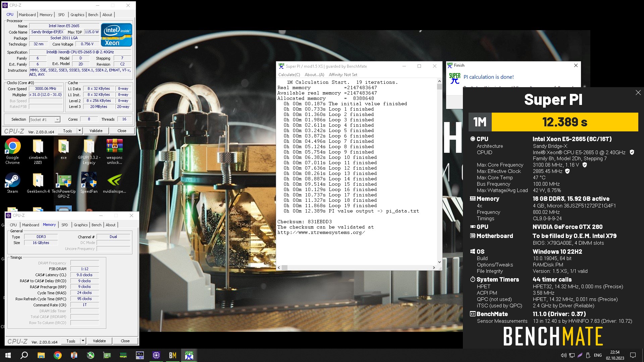
Task: Open the notification center icon
Action: [x=633, y=355]
